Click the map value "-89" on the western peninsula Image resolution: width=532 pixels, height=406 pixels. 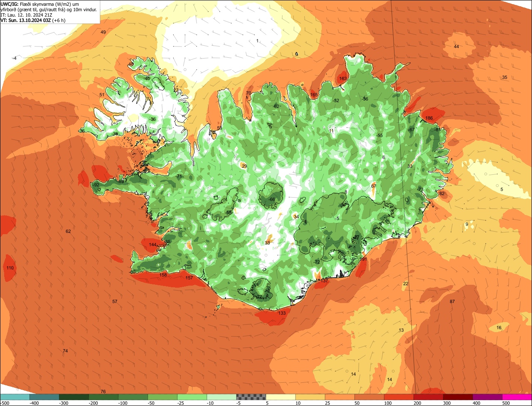point(121,181)
